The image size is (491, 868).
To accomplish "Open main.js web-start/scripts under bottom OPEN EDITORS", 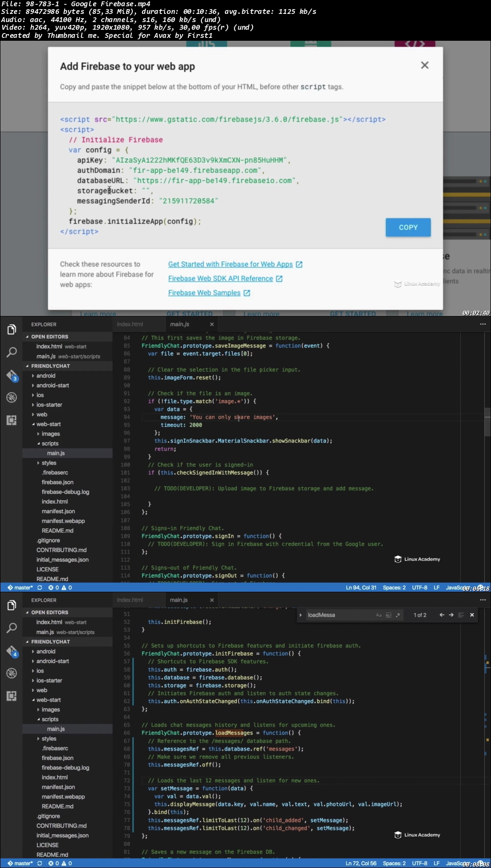I will 68,632.
